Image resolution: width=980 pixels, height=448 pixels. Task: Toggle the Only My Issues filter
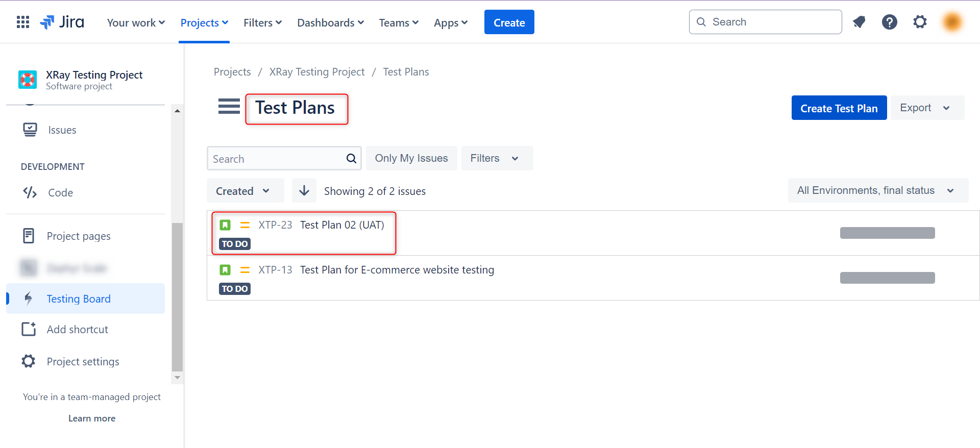point(411,158)
